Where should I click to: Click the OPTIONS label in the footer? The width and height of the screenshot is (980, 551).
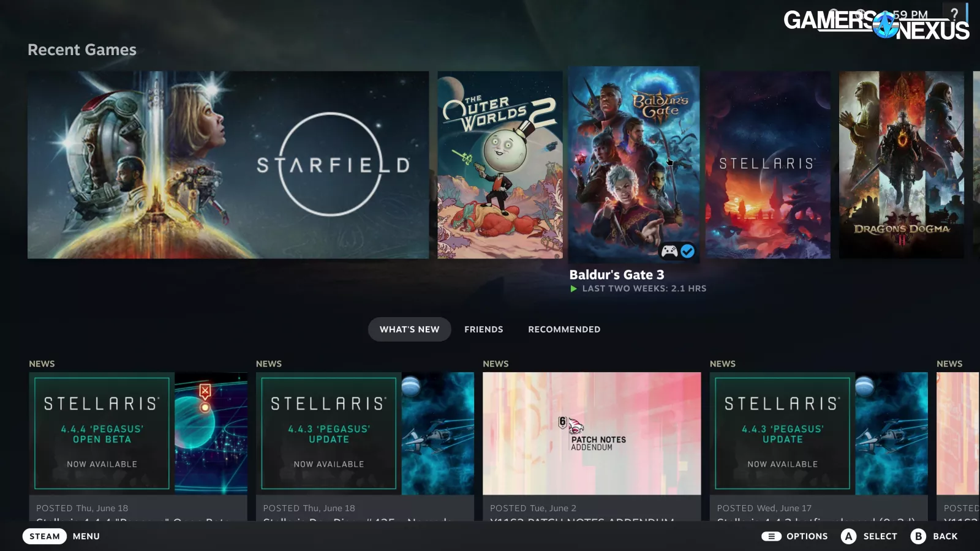coord(807,536)
